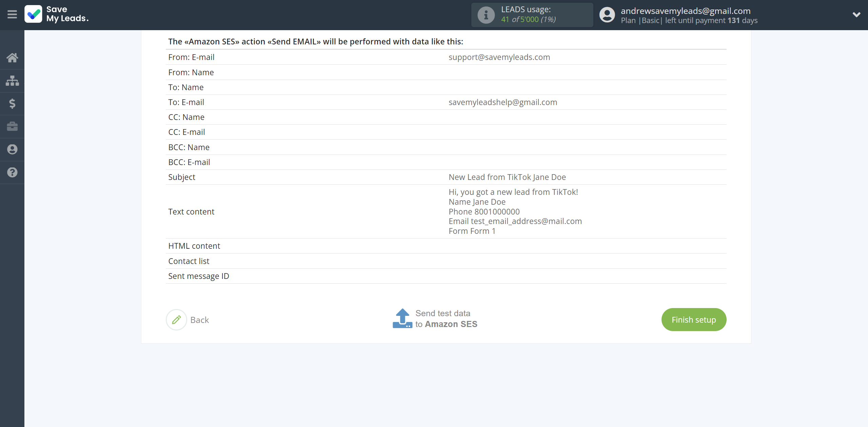Click the LEADS usage 41 of 5'000 text

click(528, 19)
